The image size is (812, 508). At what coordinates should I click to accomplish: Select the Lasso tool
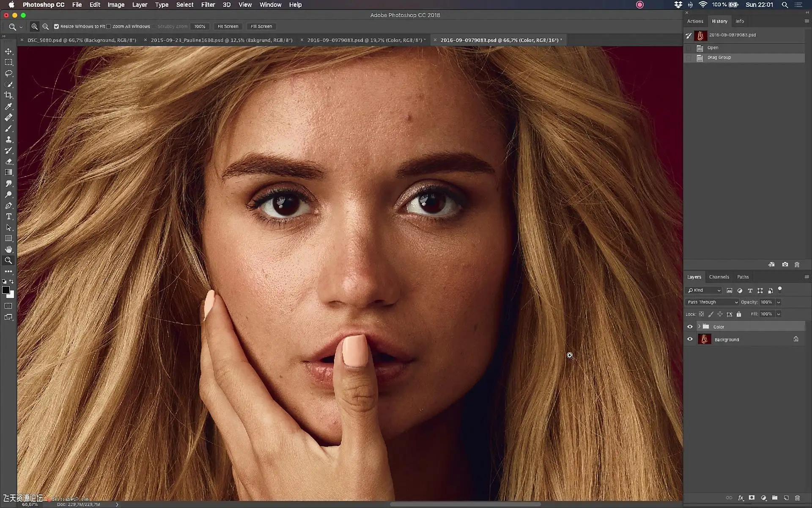tap(8, 73)
